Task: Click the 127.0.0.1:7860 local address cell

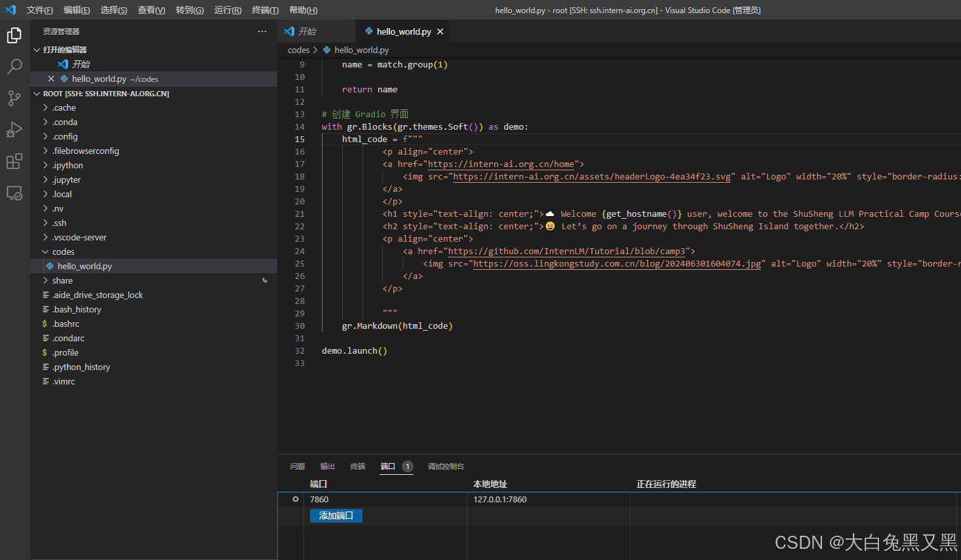Action: [x=500, y=499]
